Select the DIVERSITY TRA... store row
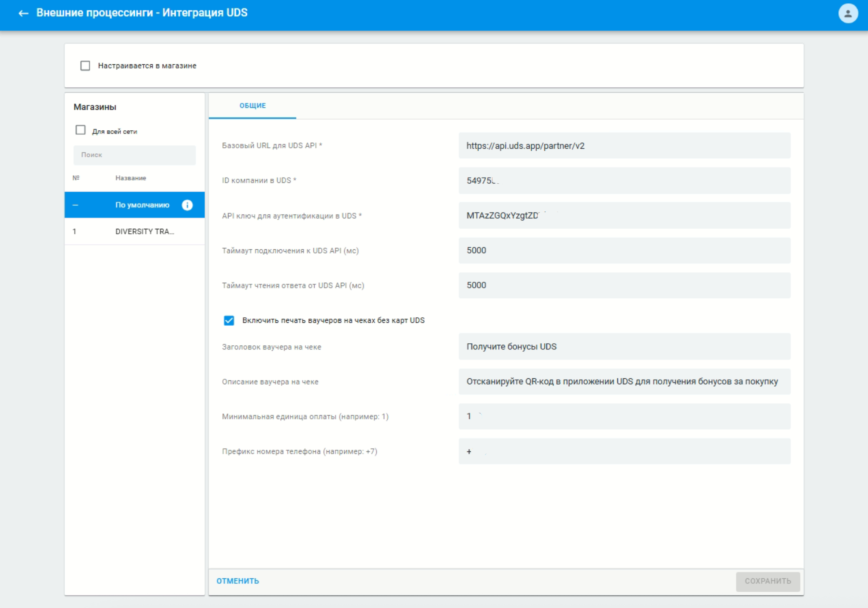The width and height of the screenshot is (868, 608). click(x=135, y=231)
